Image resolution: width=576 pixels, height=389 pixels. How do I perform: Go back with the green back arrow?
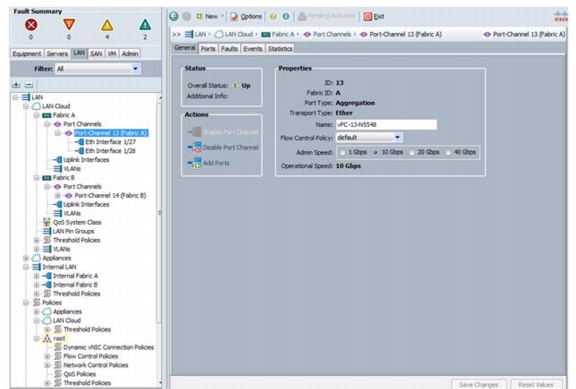pyautogui.click(x=174, y=16)
